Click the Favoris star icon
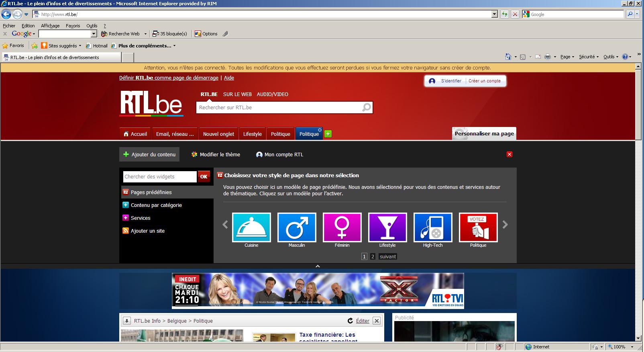644x352 pixels. (x=5, y=46)
